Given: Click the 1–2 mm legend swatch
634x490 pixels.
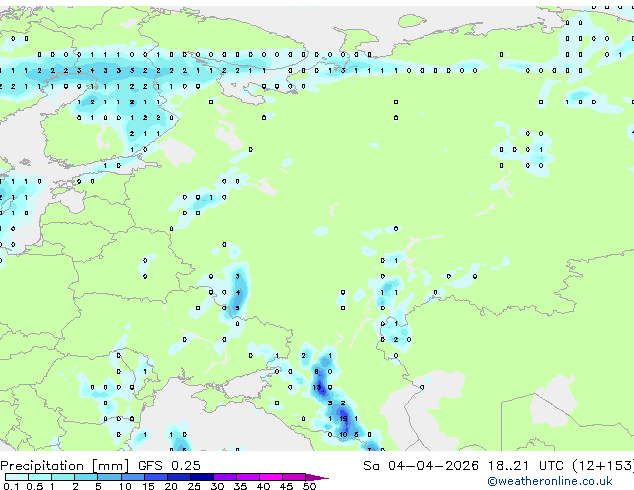Looking at the screenshot, I should pyautogui.click(x=63, y=477).
